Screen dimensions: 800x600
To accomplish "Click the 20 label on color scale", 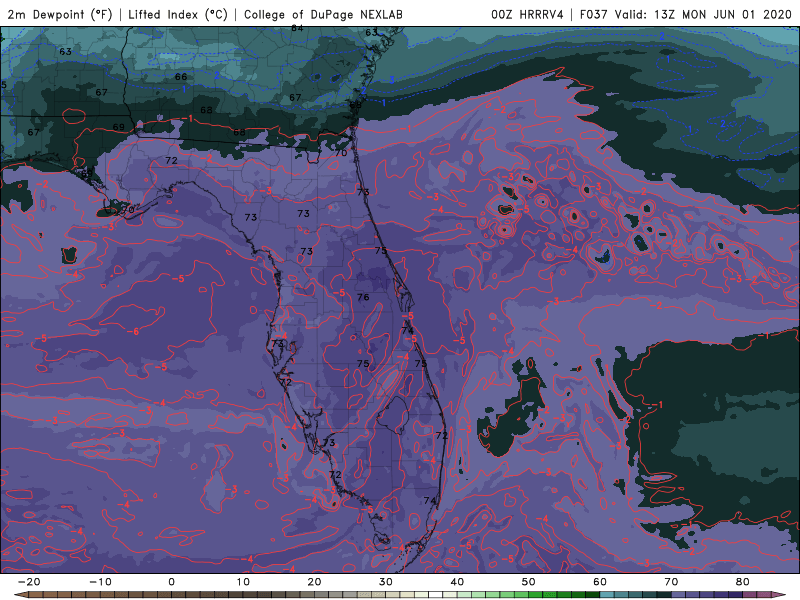I will [314, 582].
